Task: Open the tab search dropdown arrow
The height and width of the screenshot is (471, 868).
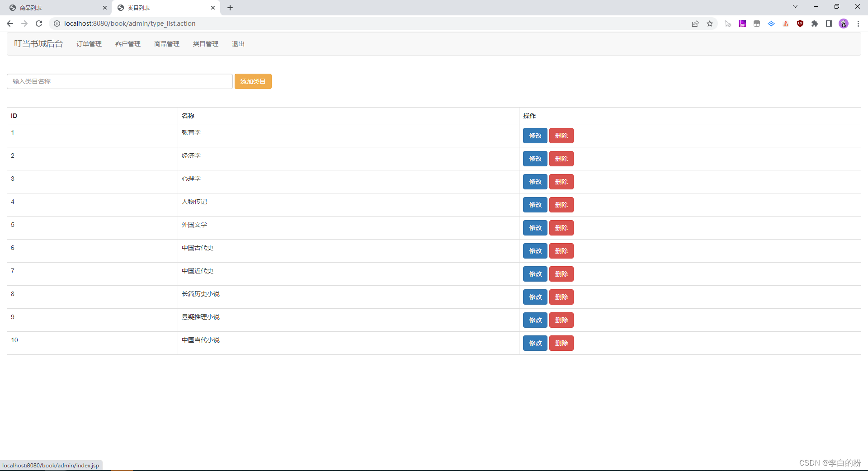Action: tap(795, 6)
